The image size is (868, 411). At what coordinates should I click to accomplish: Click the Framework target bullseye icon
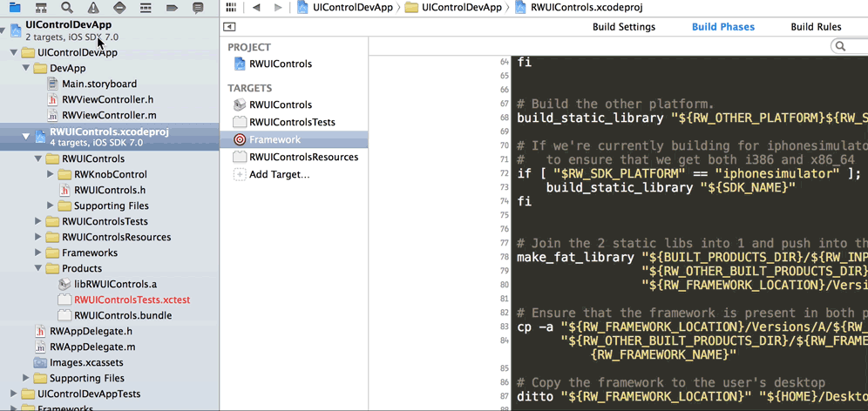tap(240, 139)
